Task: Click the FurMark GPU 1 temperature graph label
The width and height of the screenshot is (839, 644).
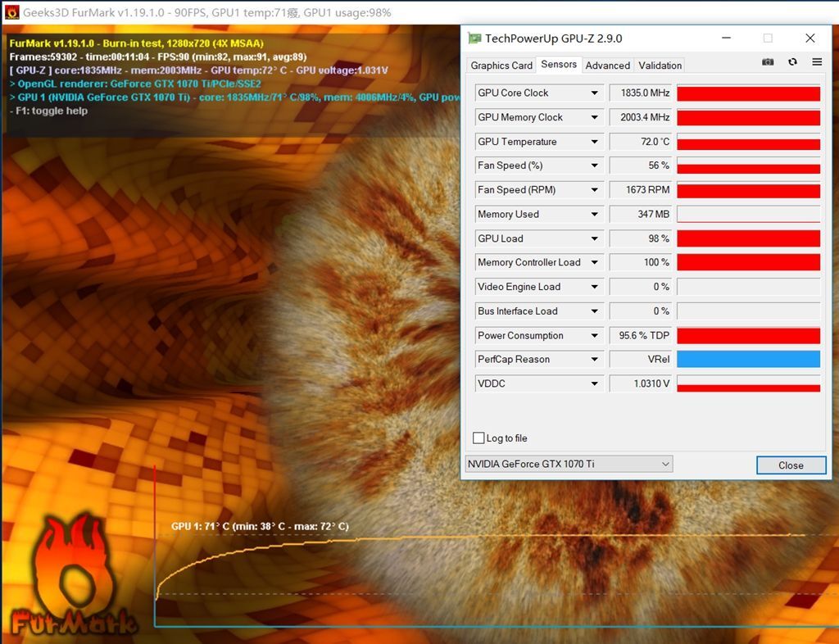Action: (x=260, y=526)
